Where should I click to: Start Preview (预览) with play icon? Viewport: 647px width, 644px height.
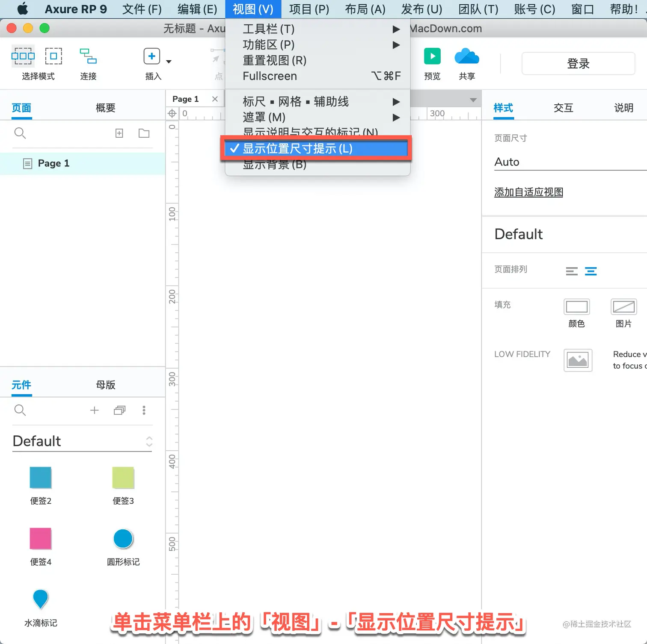point(432,56)
